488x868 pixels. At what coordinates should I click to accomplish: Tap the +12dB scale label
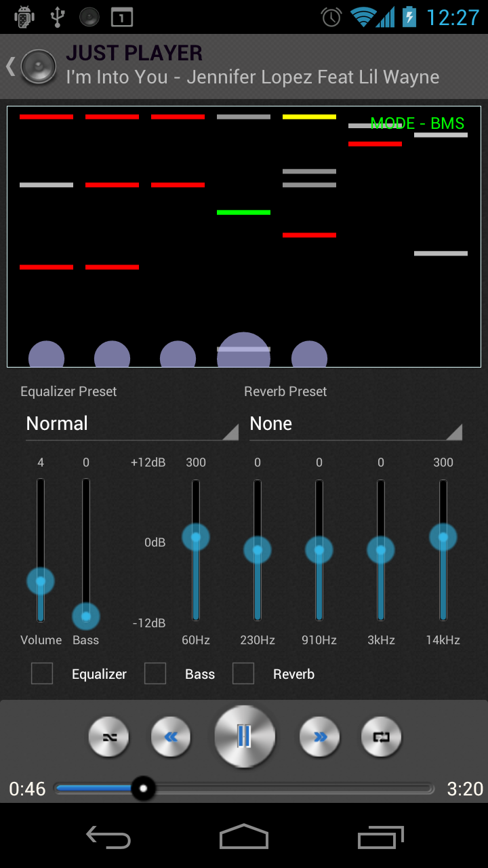pos(148,462)
